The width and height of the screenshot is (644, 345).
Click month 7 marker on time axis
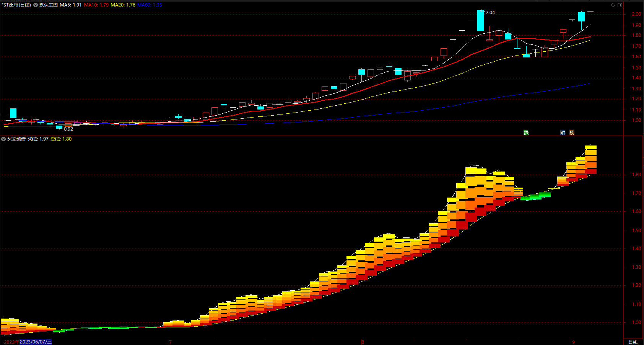(171, 342)
